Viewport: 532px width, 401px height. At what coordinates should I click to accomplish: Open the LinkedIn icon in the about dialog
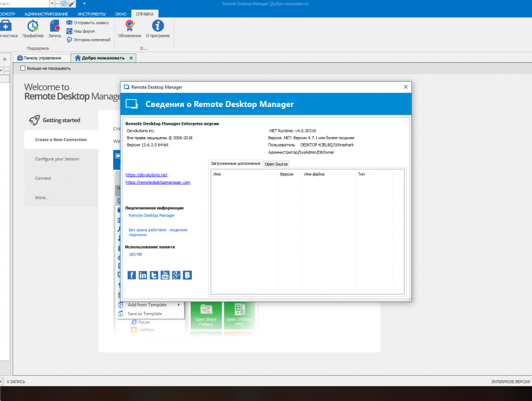tap(143, 275)
